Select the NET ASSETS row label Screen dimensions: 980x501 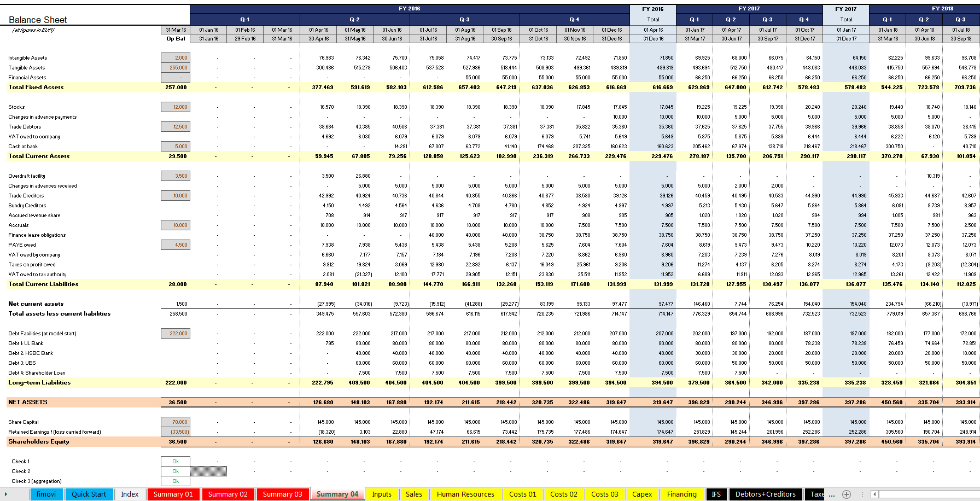(x=28, y=403)
